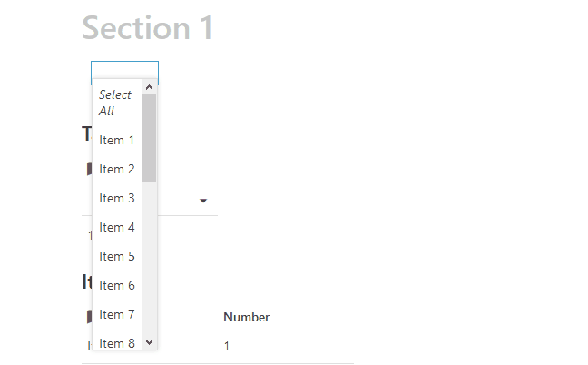Click the Select All option

pos(115,103)
